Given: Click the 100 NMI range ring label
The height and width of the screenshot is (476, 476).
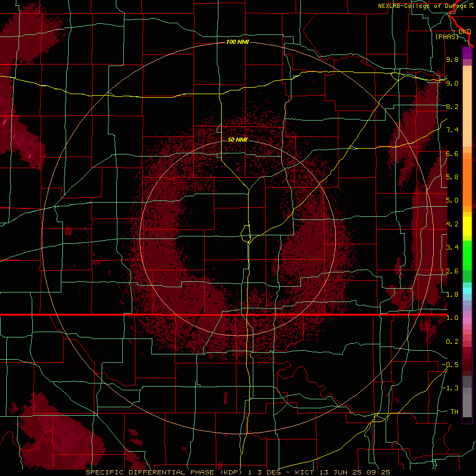Looking at the screenshot, I should [x=237, y=42].
